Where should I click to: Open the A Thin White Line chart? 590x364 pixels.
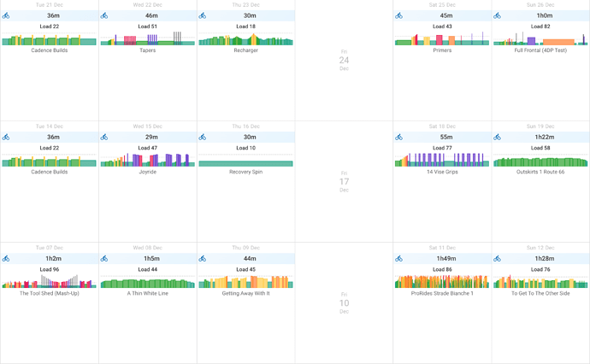(147, 282)
